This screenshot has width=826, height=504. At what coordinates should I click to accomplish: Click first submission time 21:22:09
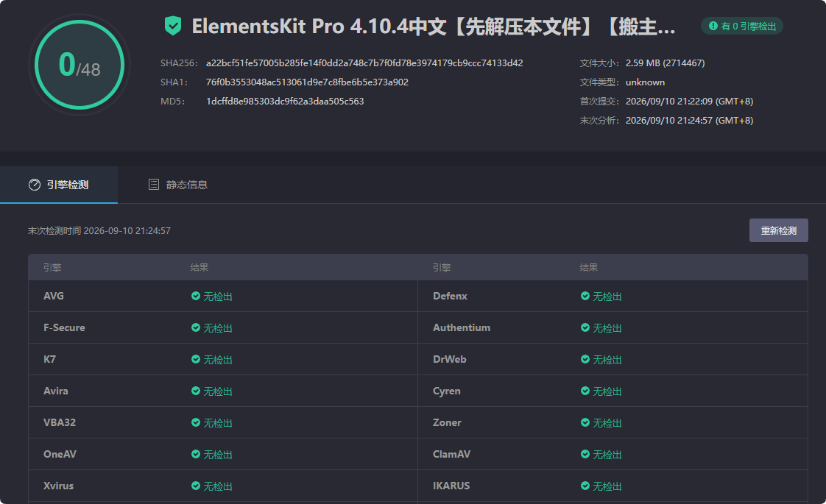690,101
